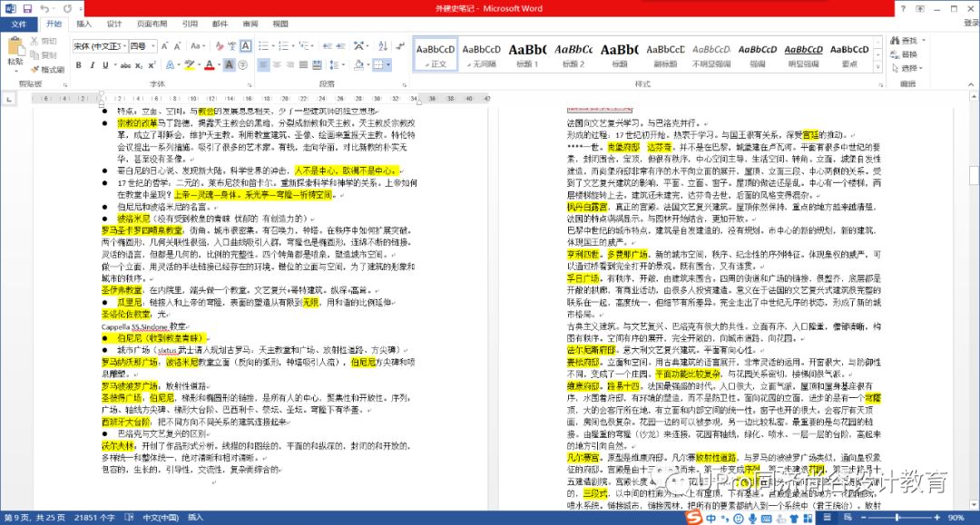This screenshot has width=980, height=525.
Task: Toggle Underline formatting
Action: pos(105,65)
